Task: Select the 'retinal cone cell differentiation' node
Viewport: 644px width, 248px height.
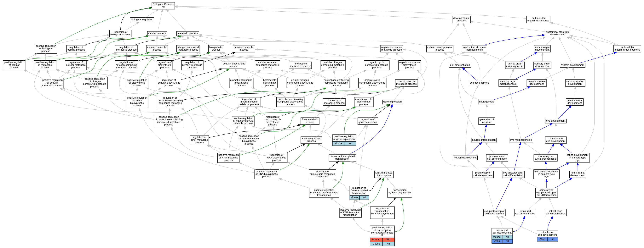Action: click(555, 212)
